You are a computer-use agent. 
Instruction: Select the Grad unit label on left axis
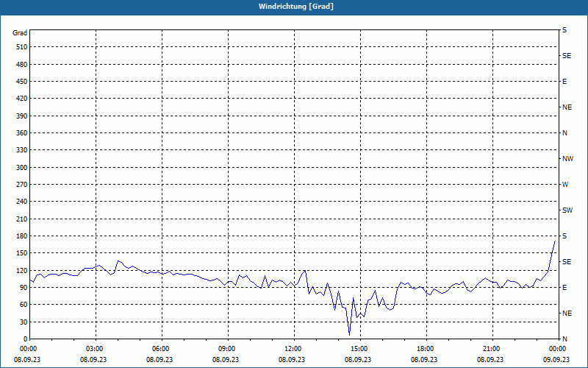tap(20, 33)
